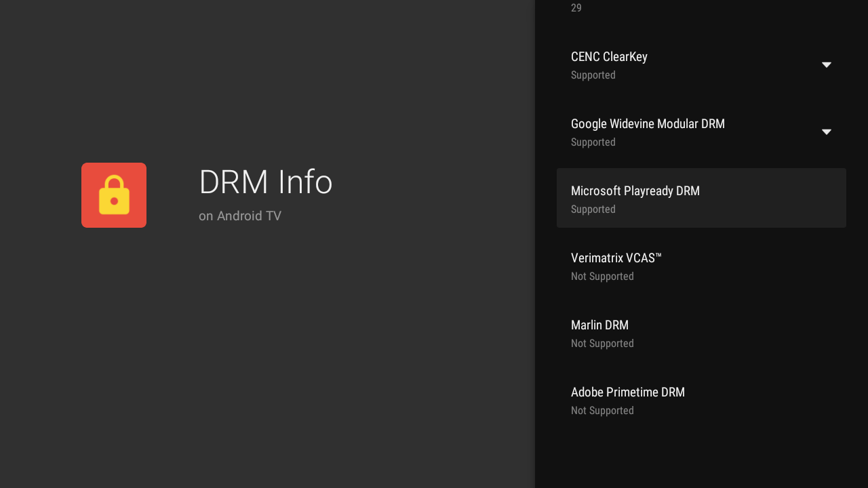Click Supported under Google Widevine Modular DRM
868x488 pixels.
pos(593,142)
